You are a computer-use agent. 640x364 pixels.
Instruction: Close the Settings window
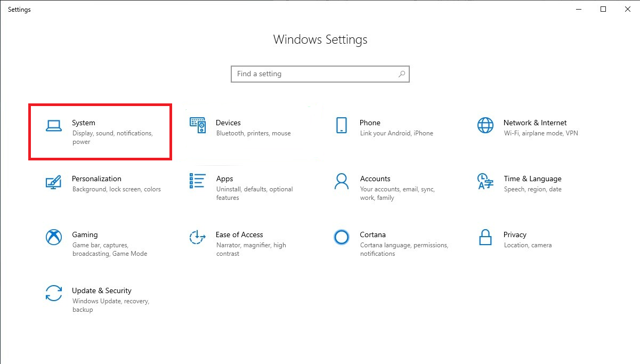(x=628, y=9)
